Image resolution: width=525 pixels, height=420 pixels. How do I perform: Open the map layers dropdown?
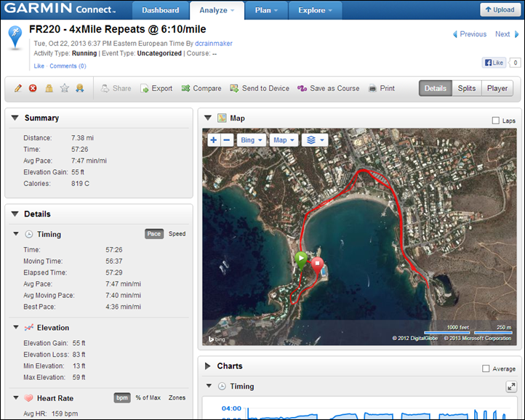[x=314, y=140]
